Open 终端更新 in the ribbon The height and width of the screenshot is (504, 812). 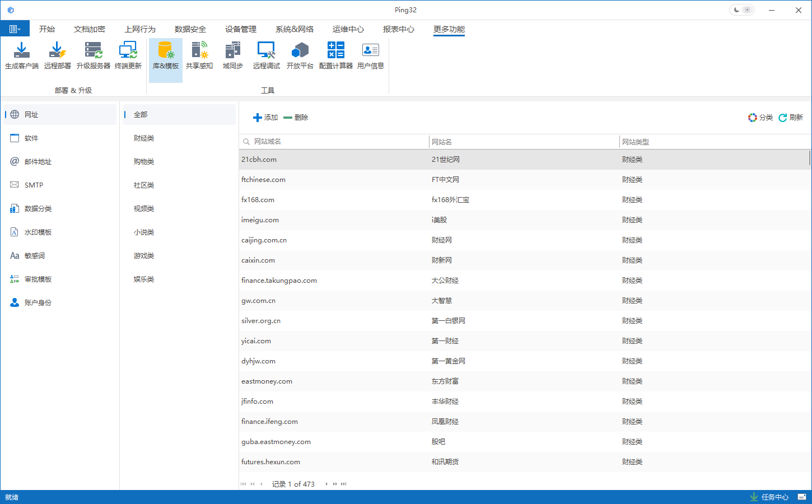[128, 55]
